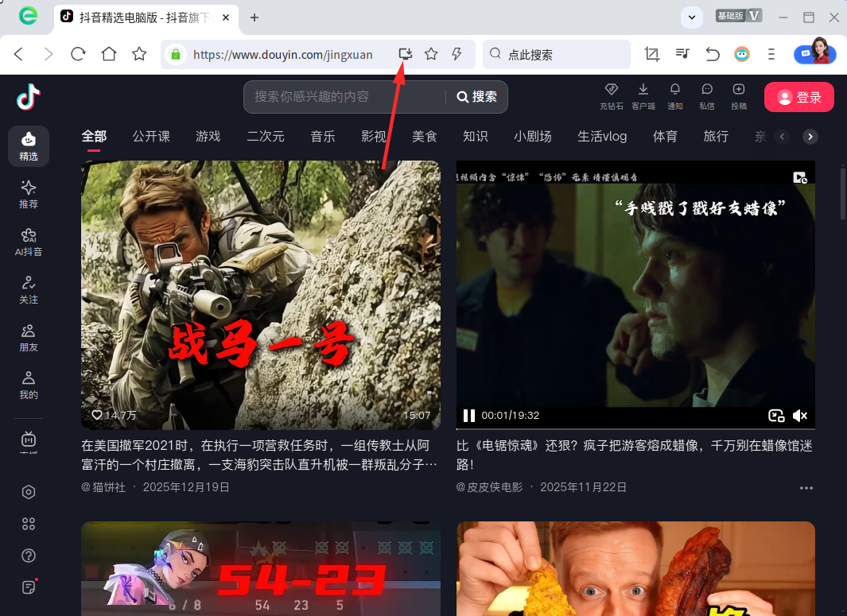Switch to 生活vlog tab
The image size is (847, 616).
pos(602,137)
